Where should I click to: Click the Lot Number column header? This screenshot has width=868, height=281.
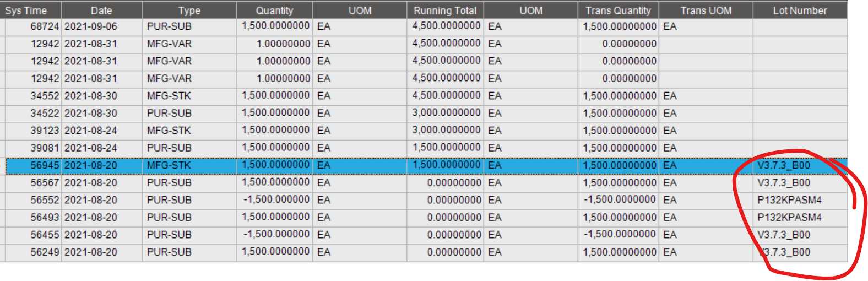point(800,10)
